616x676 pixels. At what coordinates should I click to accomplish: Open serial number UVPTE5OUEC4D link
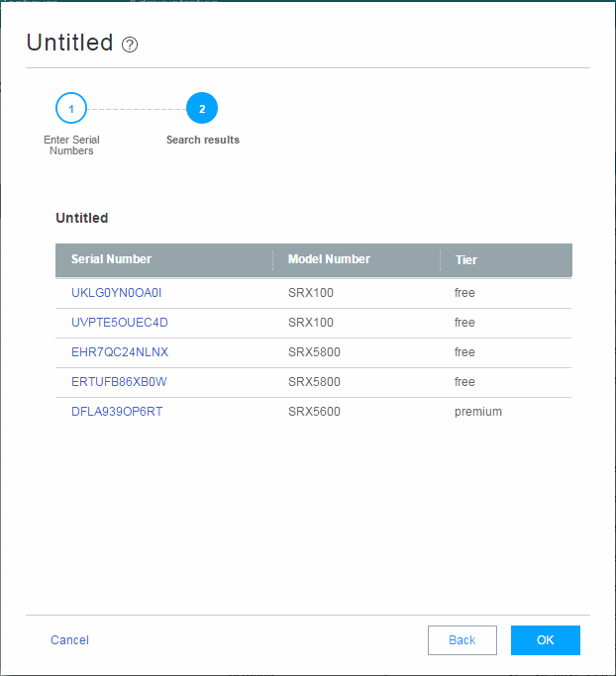pos(120,323)
